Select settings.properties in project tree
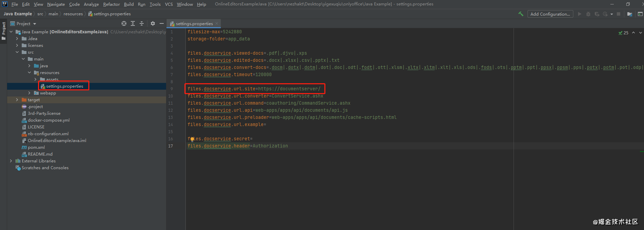Viewport: 644px width, 230px height. 65,86
